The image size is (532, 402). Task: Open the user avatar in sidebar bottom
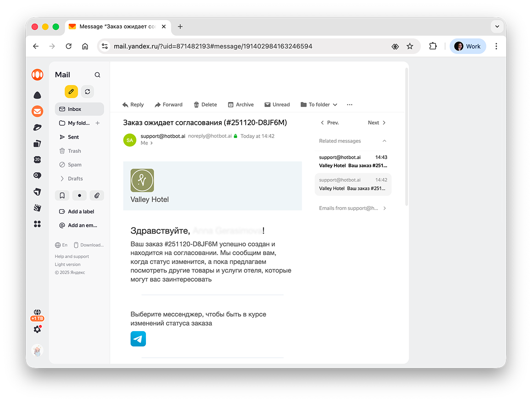point(38,350)
